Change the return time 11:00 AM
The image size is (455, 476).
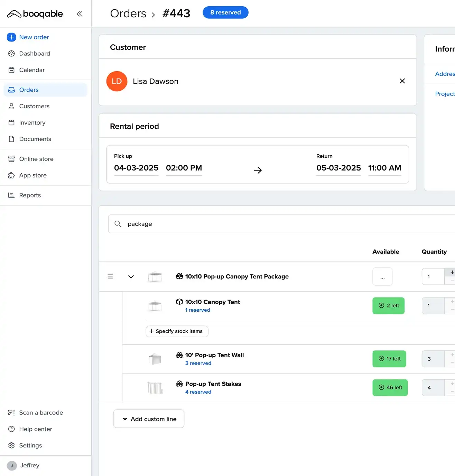pos(384,168)
